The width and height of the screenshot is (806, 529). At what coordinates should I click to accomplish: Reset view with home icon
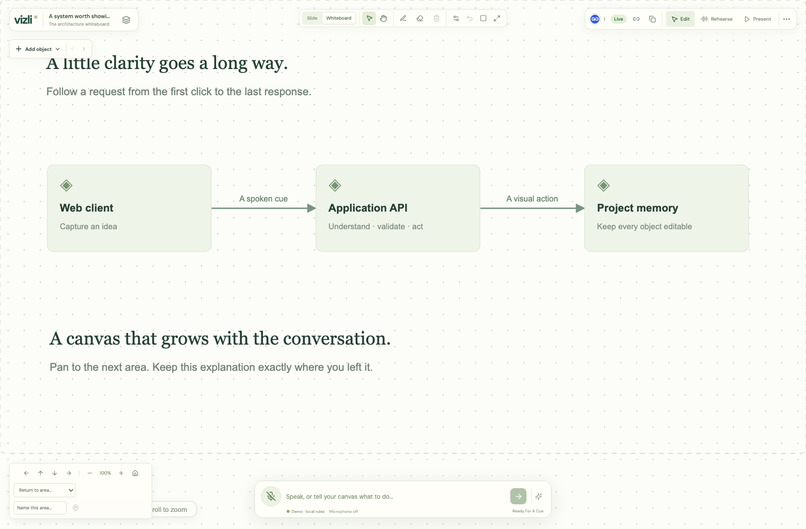pyautogui.click(x=135, y=473)
